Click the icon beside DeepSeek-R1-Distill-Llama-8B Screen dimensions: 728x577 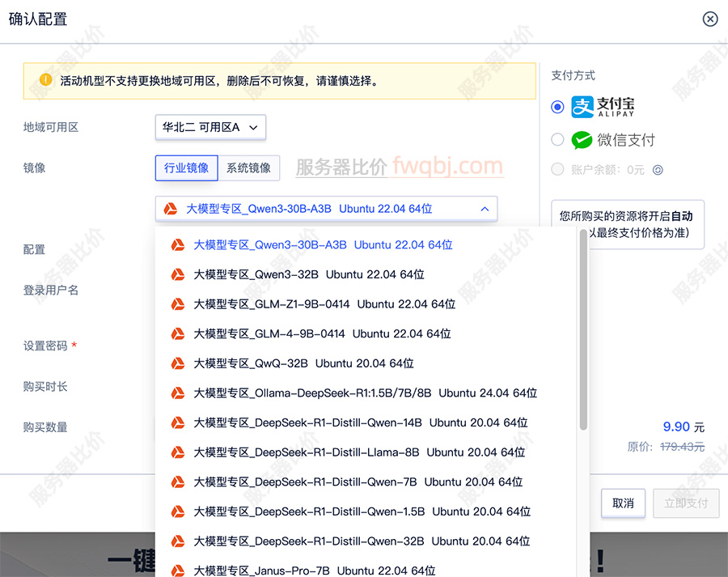[178, 452]
